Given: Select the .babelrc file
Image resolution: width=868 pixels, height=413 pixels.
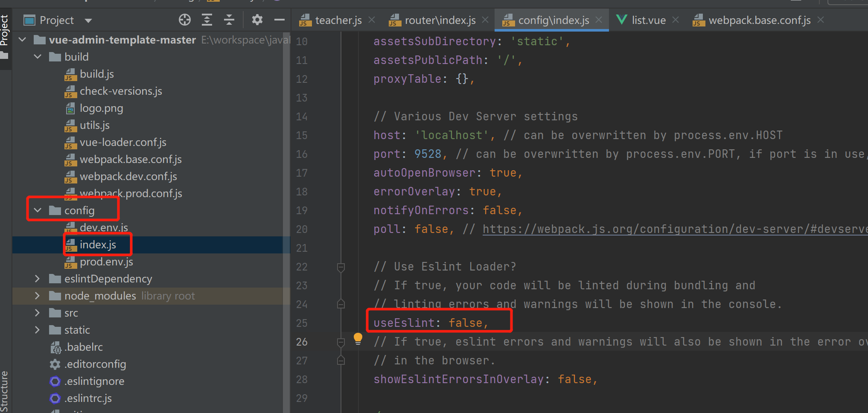Looking at the screenshot, I should coord(84,347).
